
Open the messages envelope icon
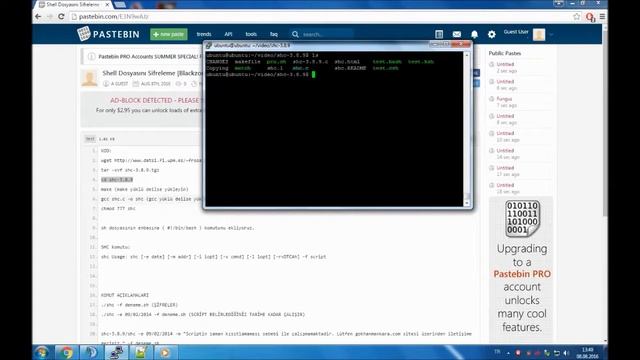pos(457,34)
